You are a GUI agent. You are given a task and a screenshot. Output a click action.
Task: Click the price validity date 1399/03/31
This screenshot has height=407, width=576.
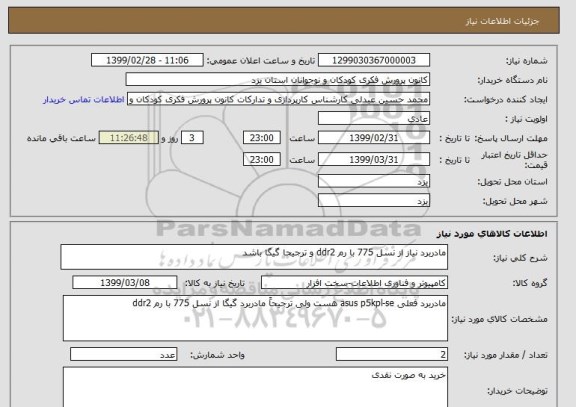coord(374,160)
